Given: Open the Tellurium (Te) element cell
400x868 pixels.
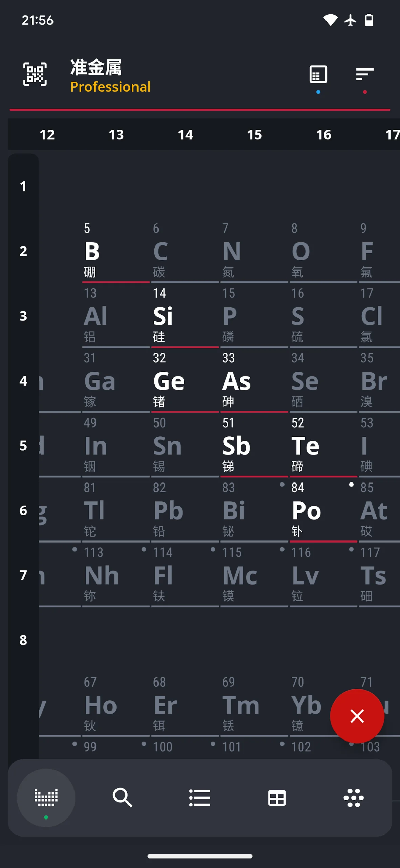Looking at the screenshot, I should (322, 446).
